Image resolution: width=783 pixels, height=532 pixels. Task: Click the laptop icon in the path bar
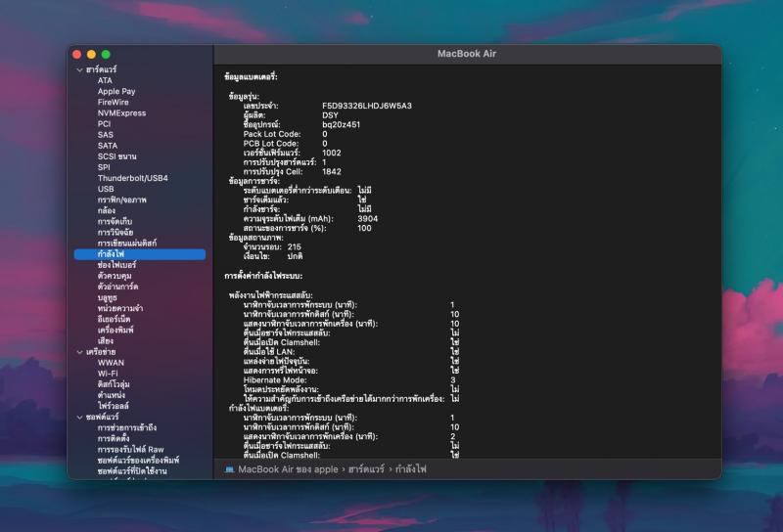pyautogui.click(x=229, y=469)
